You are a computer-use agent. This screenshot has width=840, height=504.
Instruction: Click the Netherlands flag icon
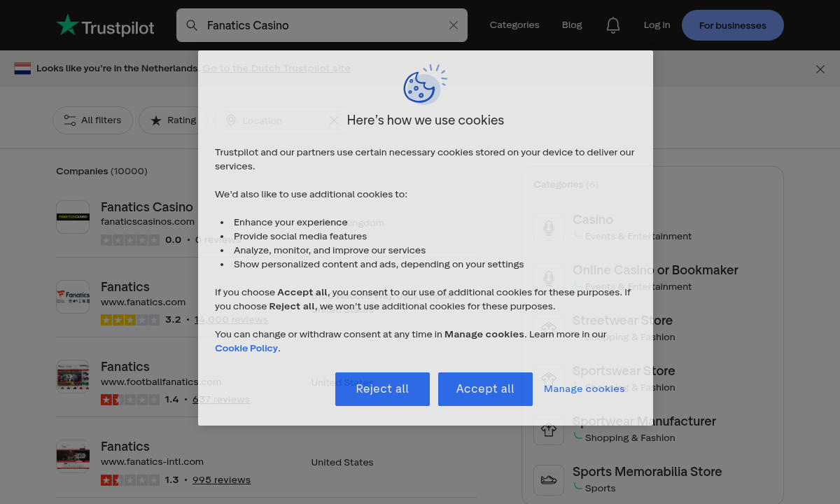pyautogui.click(x=22, y=69)
